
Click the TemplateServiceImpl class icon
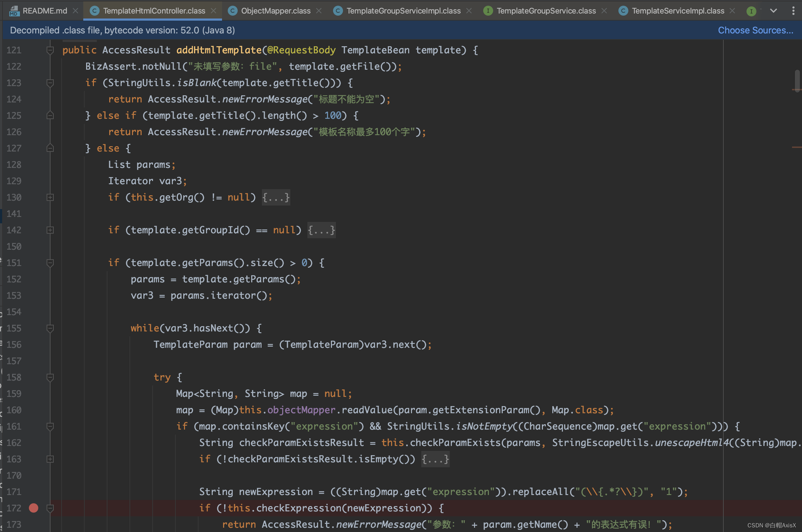point(623,11)
